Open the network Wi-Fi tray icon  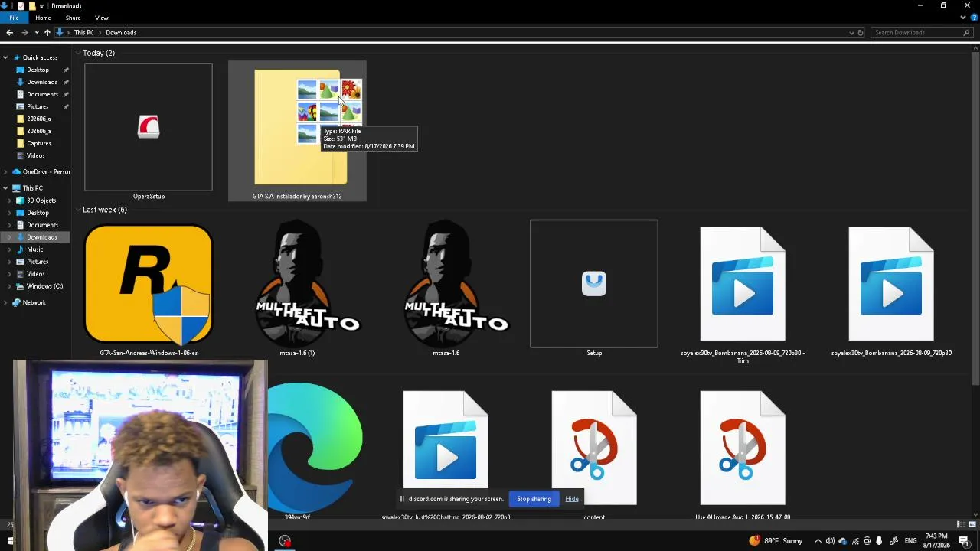coord(855,541)
